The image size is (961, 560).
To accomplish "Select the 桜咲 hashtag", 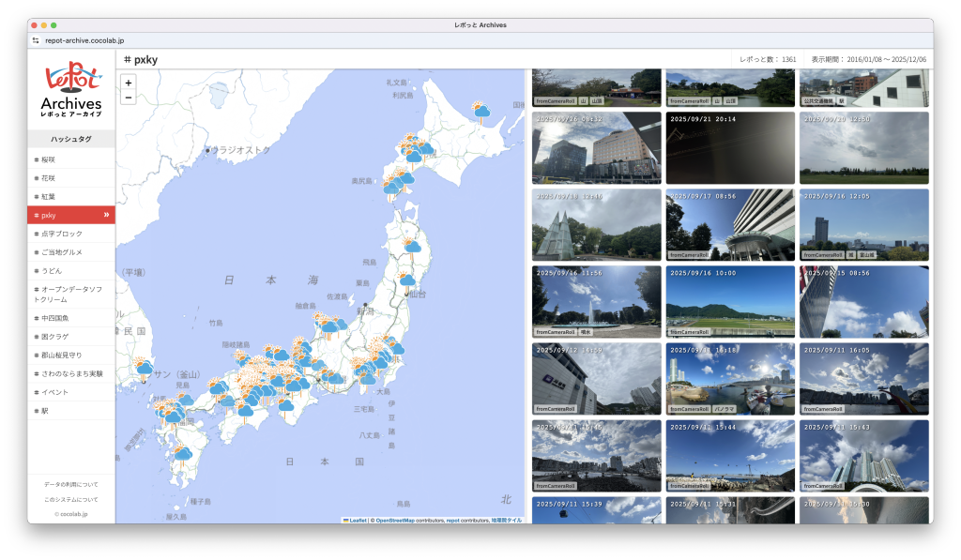I will click(48, 159).
